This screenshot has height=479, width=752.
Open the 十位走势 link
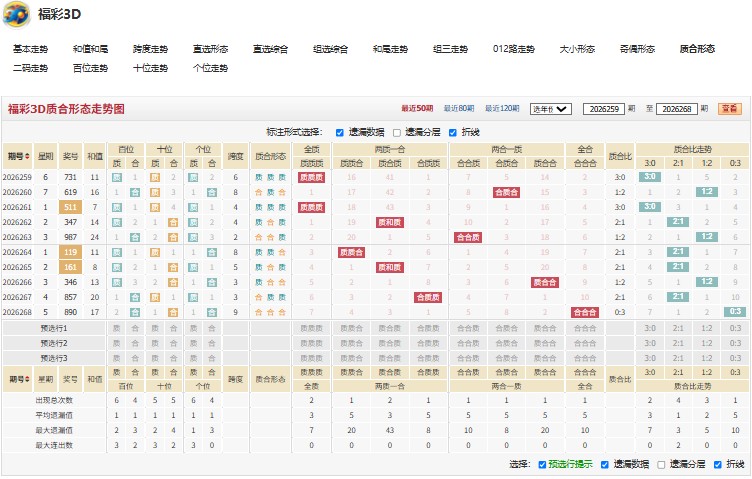150,68
